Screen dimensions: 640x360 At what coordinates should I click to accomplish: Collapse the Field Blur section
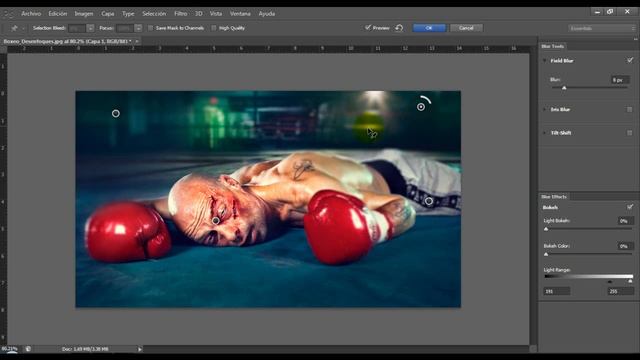click(544, 60)
